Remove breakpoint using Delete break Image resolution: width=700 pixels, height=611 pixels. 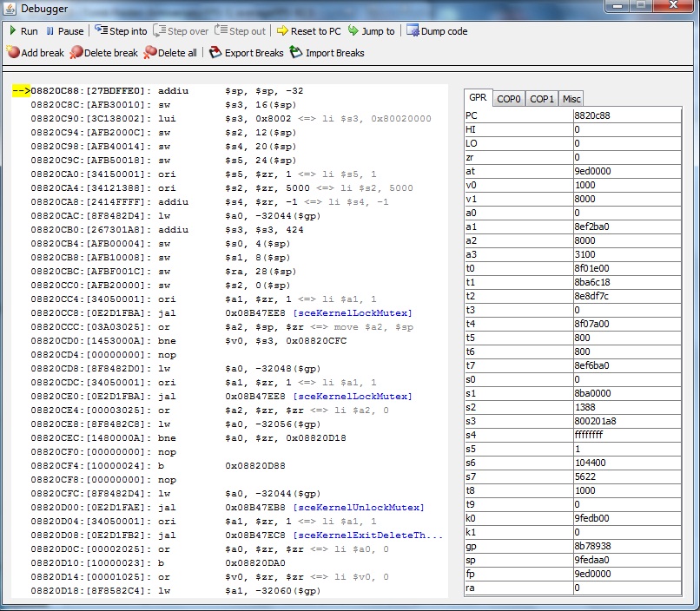[104, 53]
